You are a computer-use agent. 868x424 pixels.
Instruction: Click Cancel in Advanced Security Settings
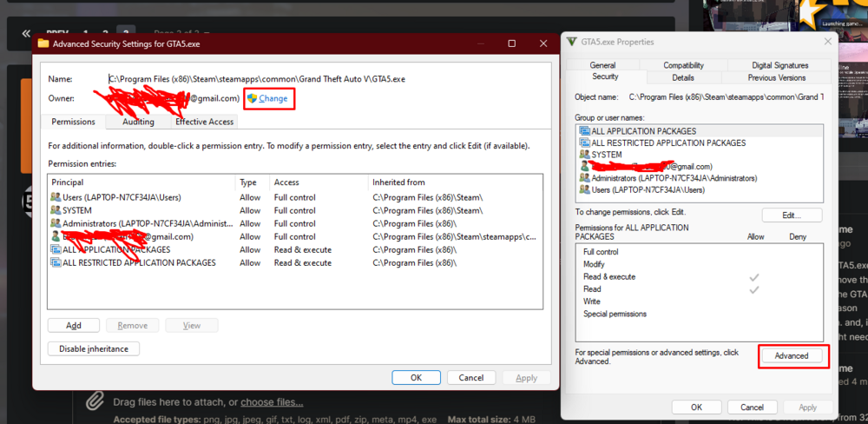(471, 377)
